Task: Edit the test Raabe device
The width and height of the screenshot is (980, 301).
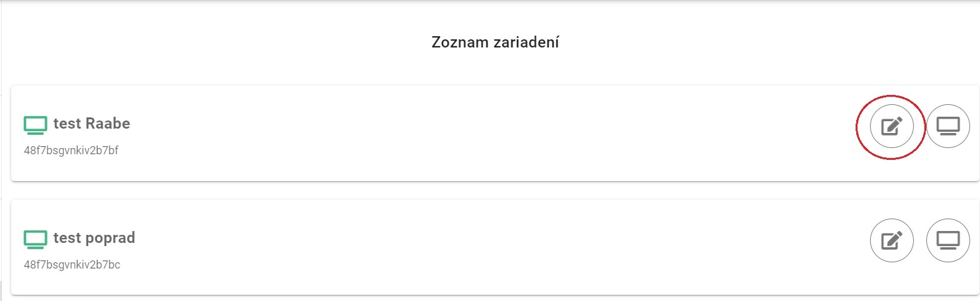Action: [x=892, y=127]
